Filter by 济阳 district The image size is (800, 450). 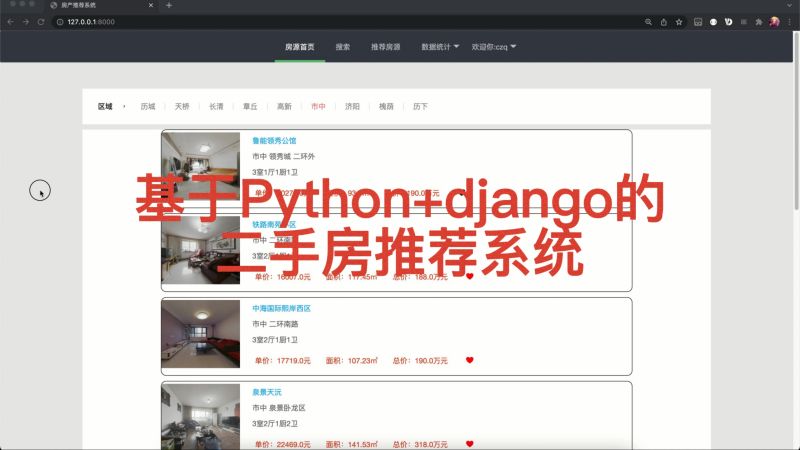click(x=352, y=107)
